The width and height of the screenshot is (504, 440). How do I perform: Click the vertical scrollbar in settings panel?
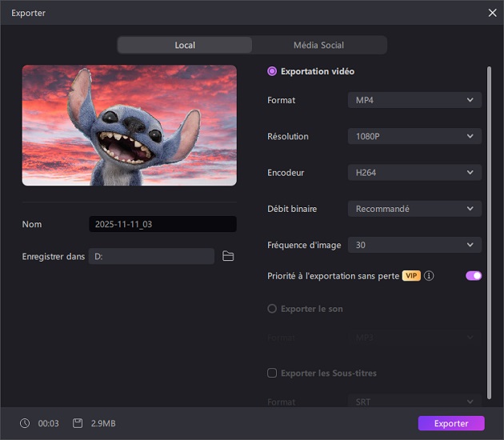point(489,232)
